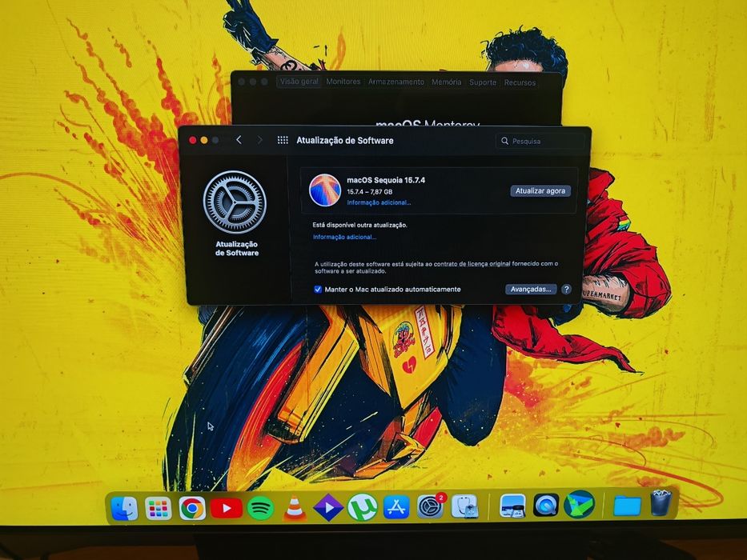Click the license agreement notice text

tap(436, 267)
